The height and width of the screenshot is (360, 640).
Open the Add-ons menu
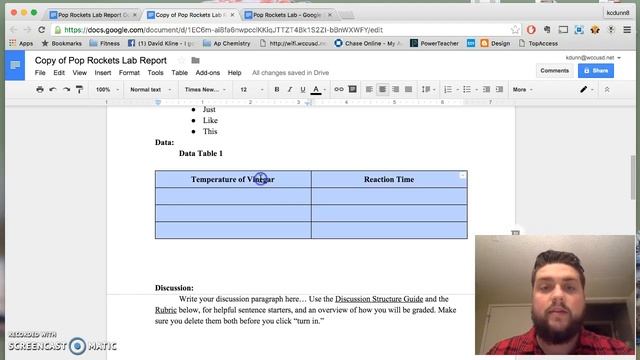coord(207,73)
